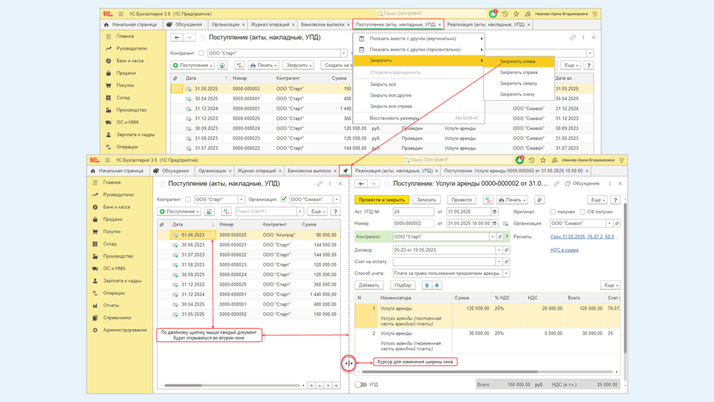Image resolution: width=714 pixels, height=402 pixels.
Task: Click notifications bell icon in lower window header
Action: point(520,160)
